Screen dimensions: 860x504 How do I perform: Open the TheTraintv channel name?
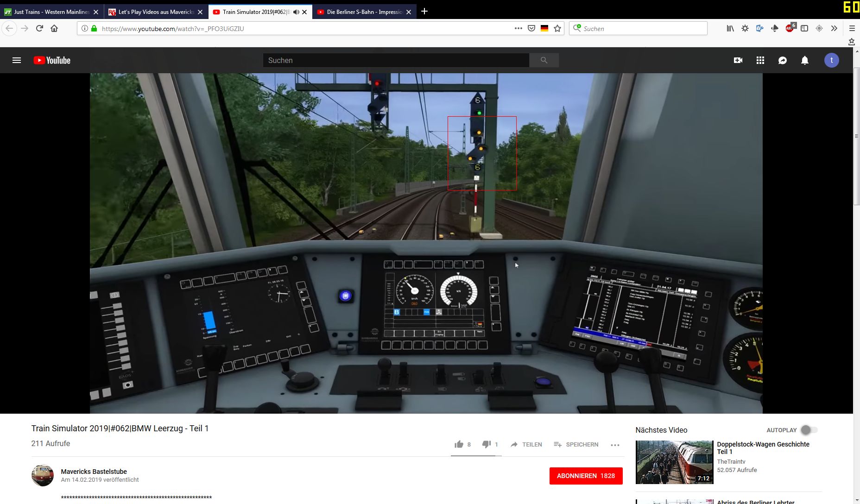tap(731, 461)
